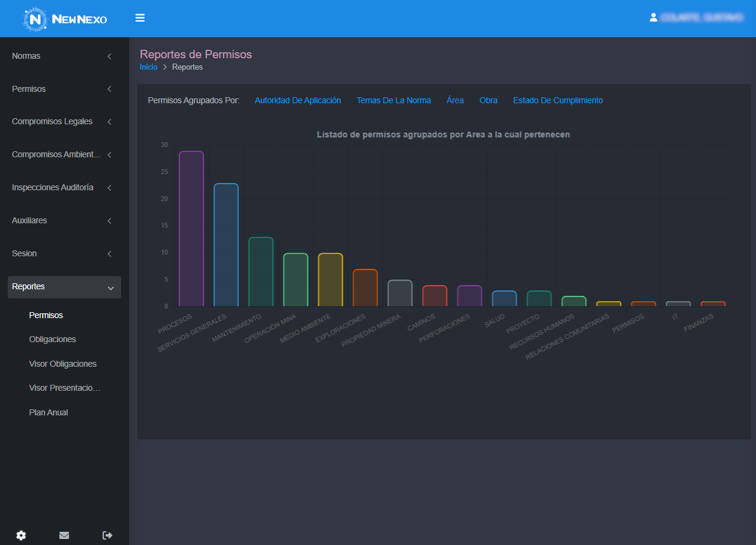756x545 pixels.
Task: Group permits by Temas De La Norma
Action: click(x=394, y=101)
